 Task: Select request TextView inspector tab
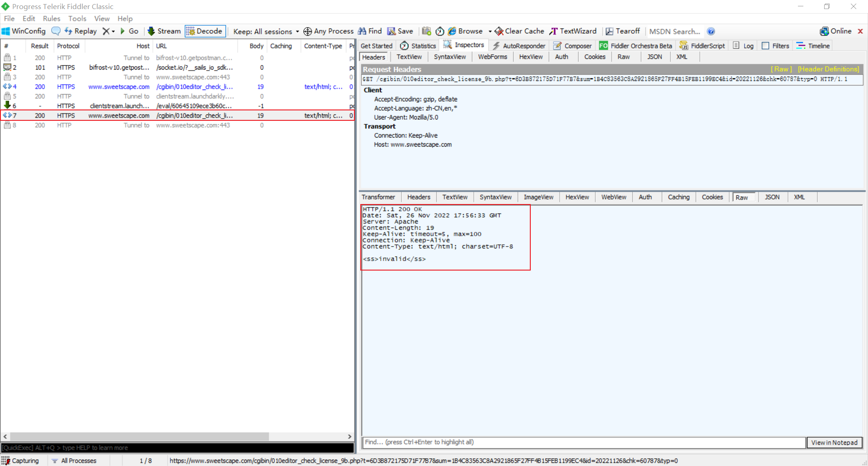click(409, 57)
